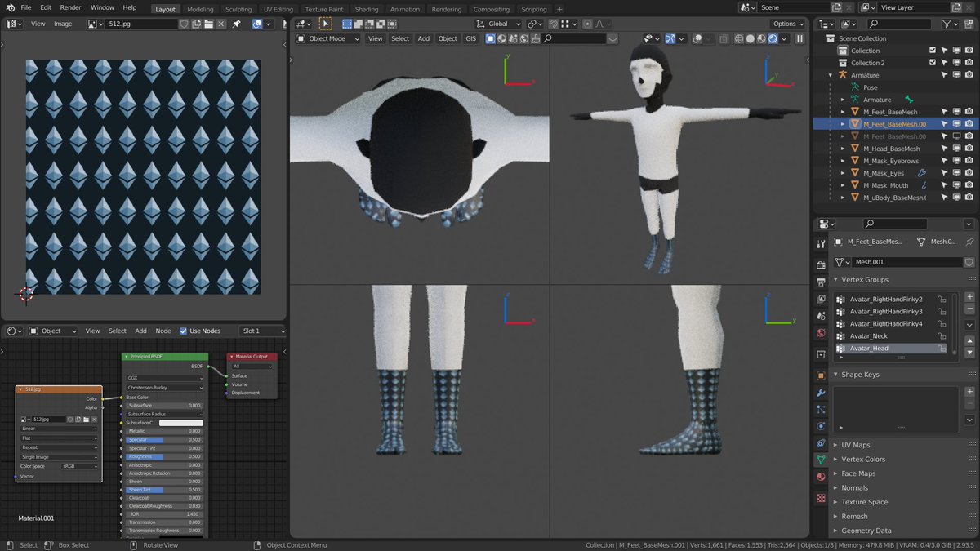Switch to Sculpting workspace tab
The image size is (980, 551).
pos(238,9)
